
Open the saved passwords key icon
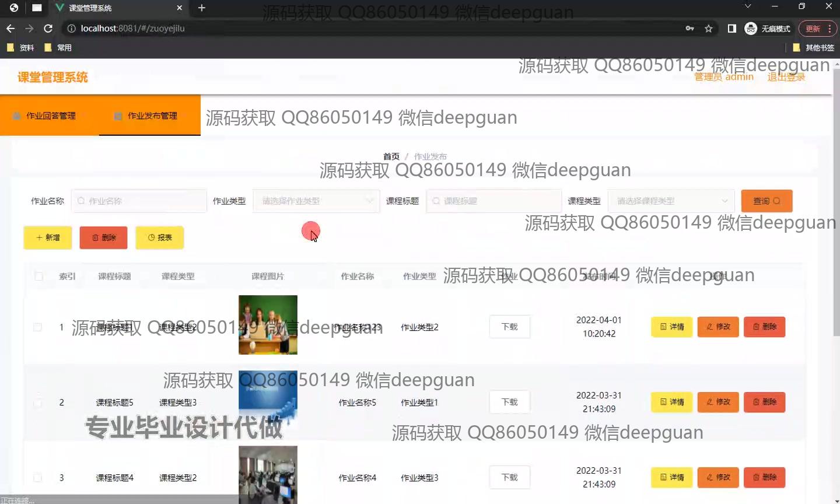point(689,29)
